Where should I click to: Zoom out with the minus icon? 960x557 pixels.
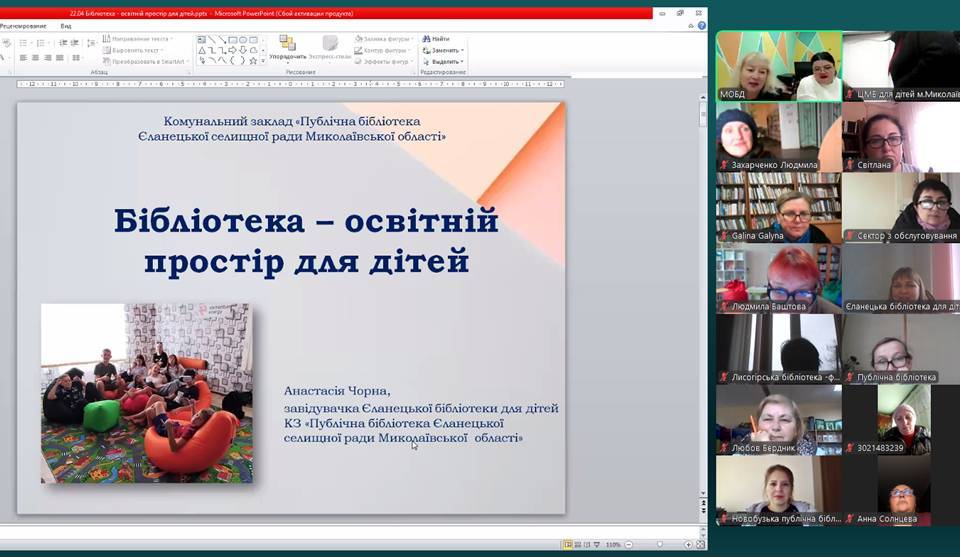pos(629,545)
